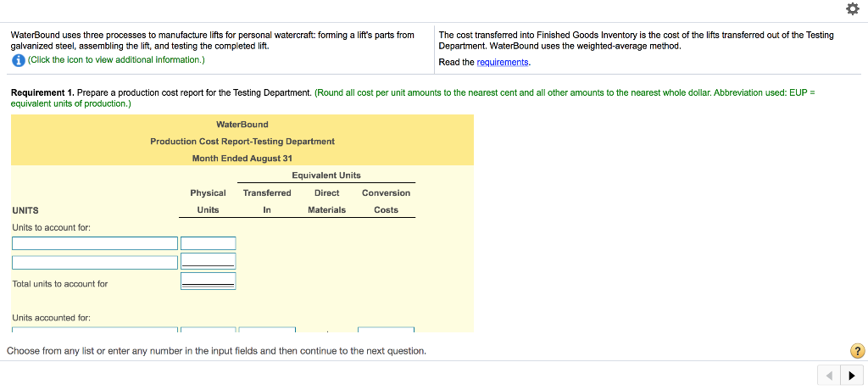The height and width of the screenshot is (390, 868).
Task: Click the 'Physical Units' column header
Action: tap(209, 201)
